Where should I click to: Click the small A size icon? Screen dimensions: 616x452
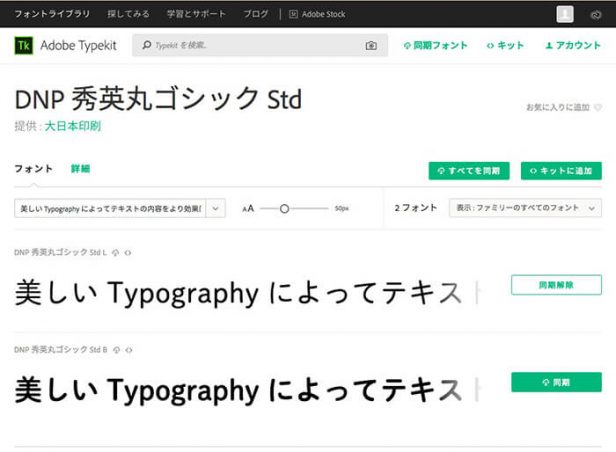244,209
